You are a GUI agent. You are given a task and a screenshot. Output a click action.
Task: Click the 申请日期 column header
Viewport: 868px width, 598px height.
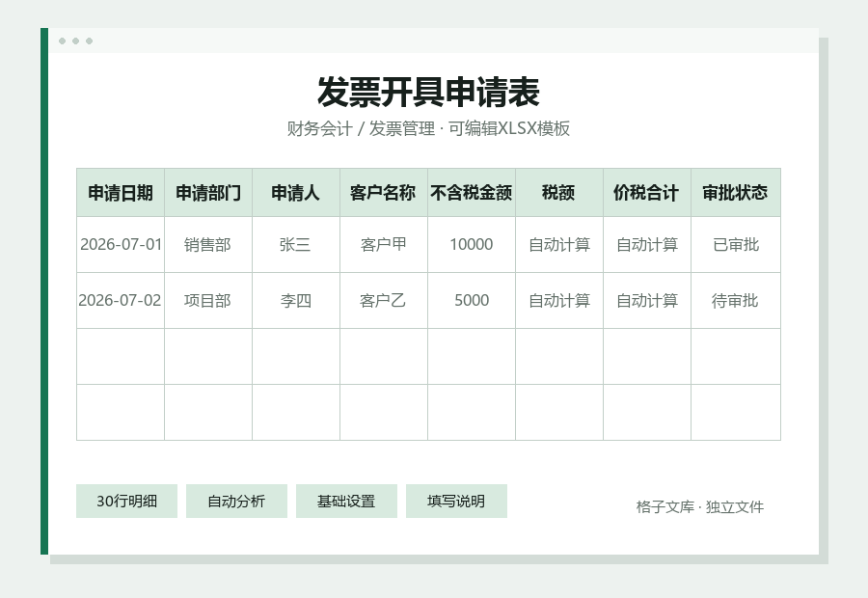(x=121, y=193)
